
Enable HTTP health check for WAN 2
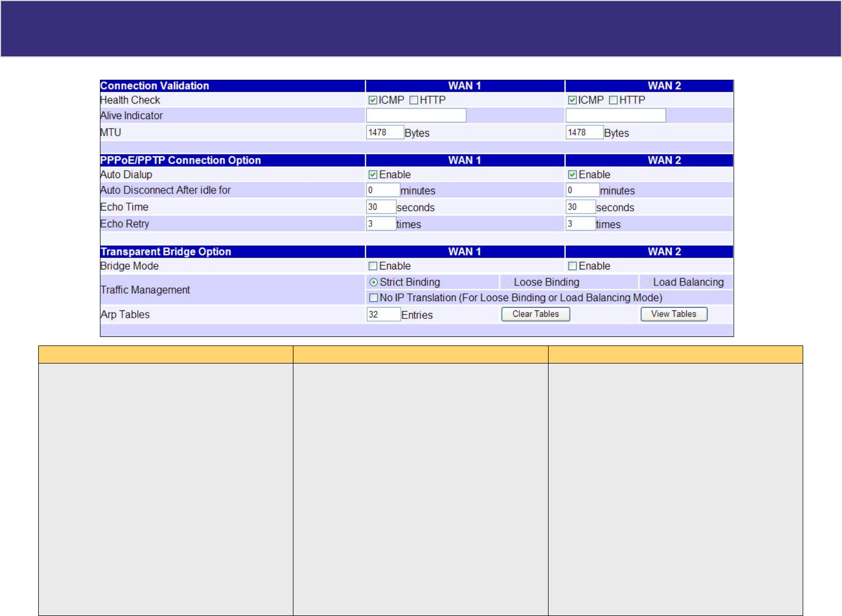coord(613,100)
